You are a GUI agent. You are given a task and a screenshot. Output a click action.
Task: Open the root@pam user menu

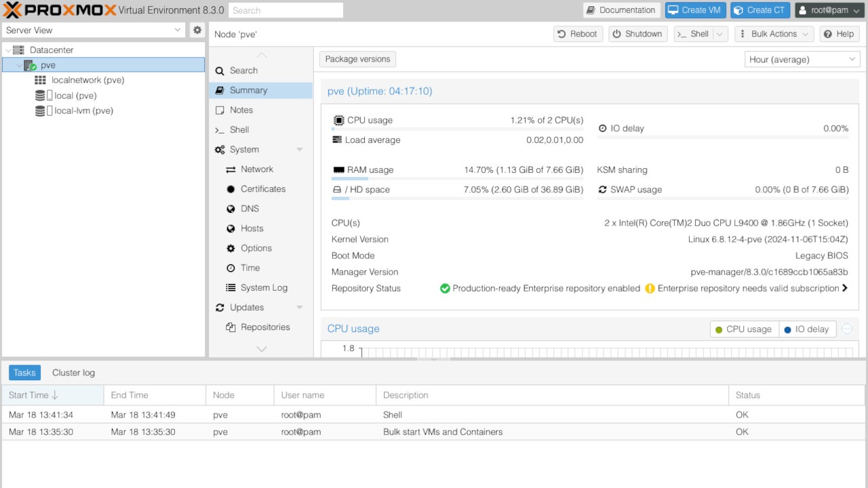point(829,10)
